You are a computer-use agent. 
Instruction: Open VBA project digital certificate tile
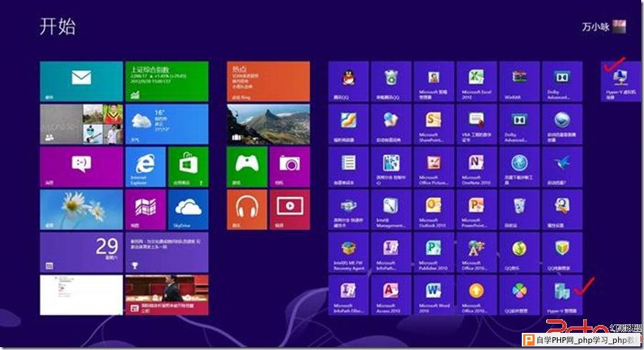[477, 124]
